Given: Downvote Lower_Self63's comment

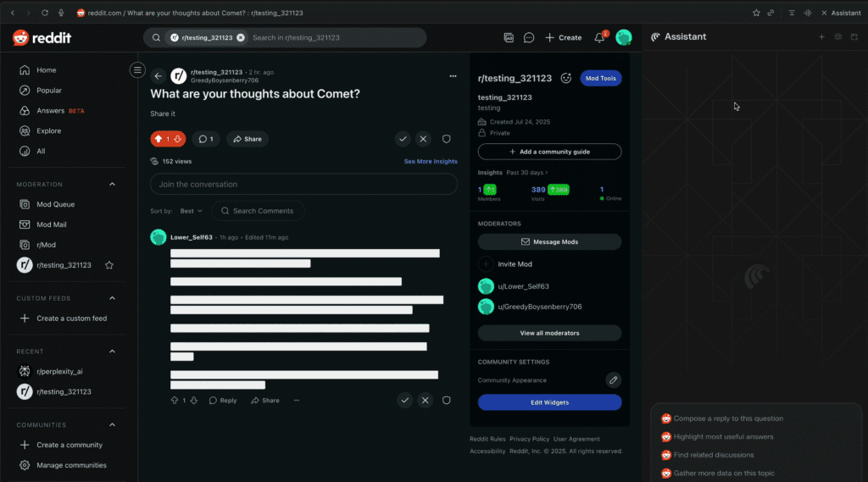Looking at the screenshot, I should coord(194,400).
